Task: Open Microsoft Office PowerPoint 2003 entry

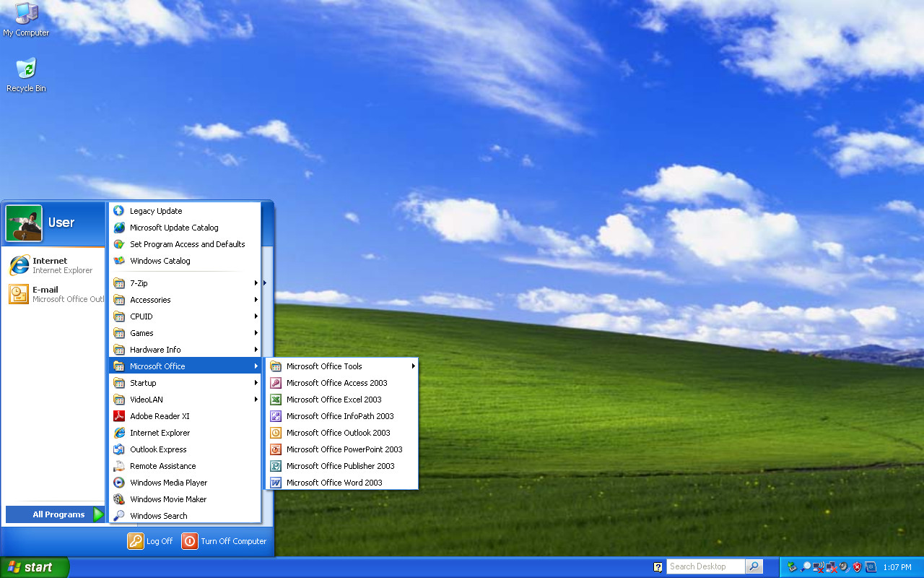Action: pyautogui.click(x=342, y=449)
